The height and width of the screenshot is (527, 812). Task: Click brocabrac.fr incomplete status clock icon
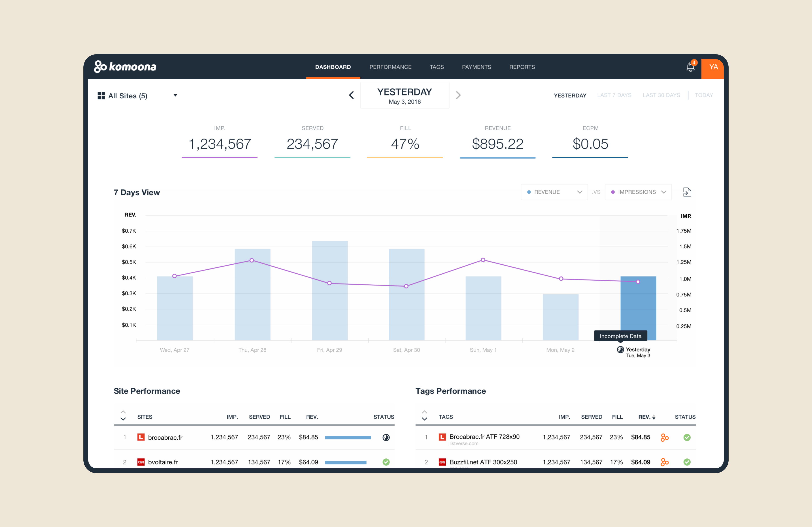pyautogui.click(x=386, y=437)
